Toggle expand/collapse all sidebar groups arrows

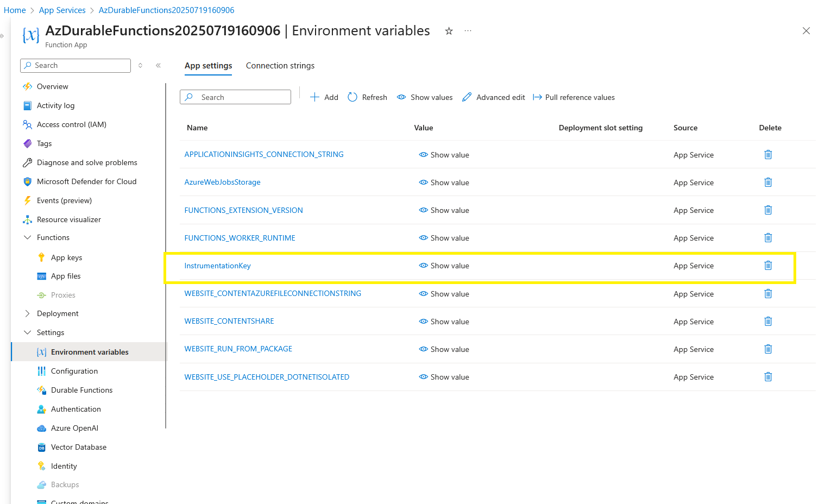pos(140,65)
